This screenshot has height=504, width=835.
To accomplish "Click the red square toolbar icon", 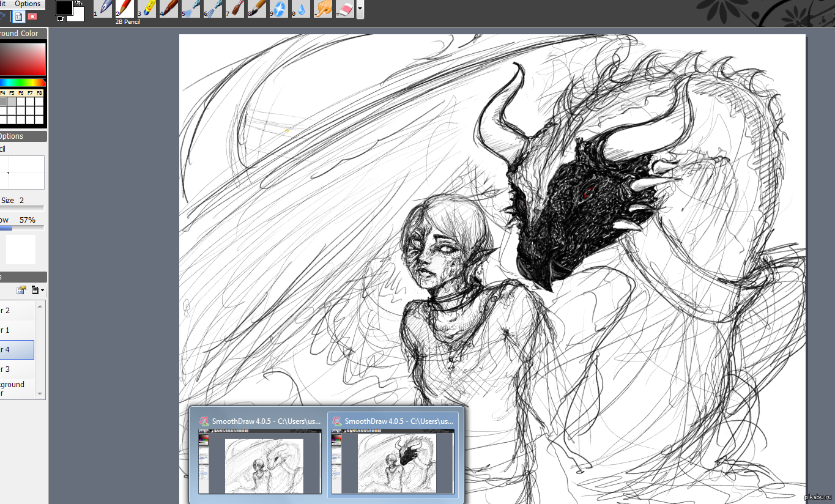I will (32, 17).
